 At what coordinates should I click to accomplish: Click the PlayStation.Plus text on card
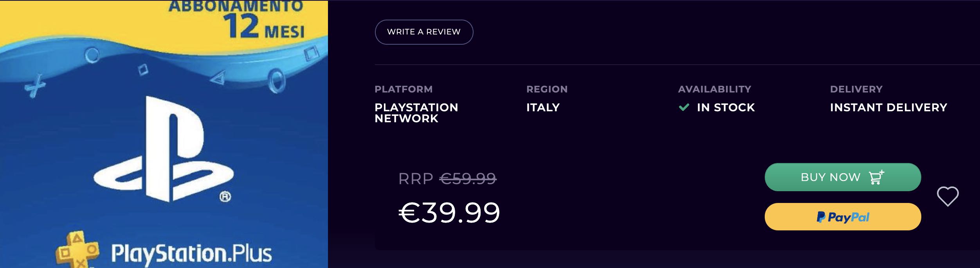tap(191, 254)
